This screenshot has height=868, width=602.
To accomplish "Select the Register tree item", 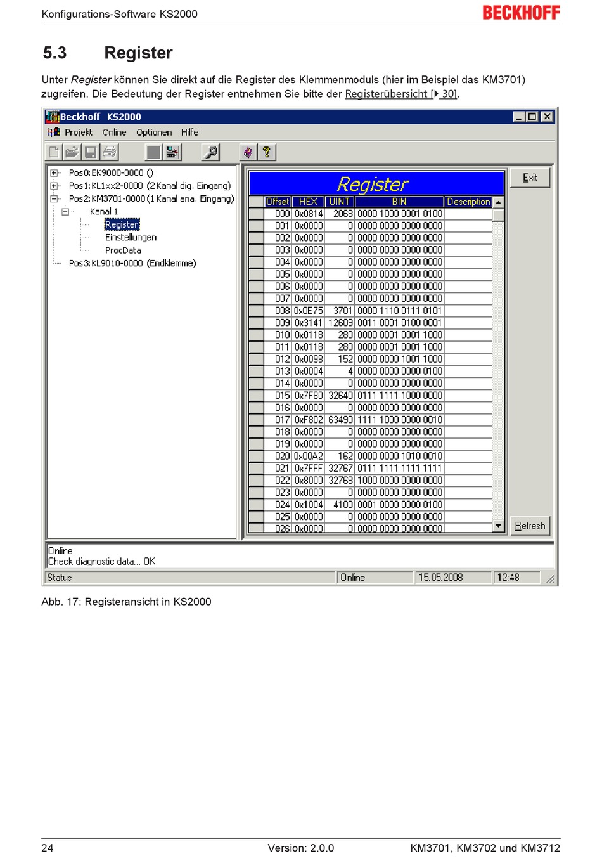I will pos(122,224).
